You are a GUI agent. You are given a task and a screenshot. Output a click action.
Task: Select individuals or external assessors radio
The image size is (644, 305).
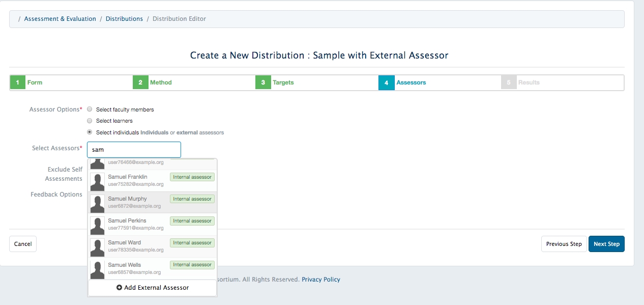90,132
